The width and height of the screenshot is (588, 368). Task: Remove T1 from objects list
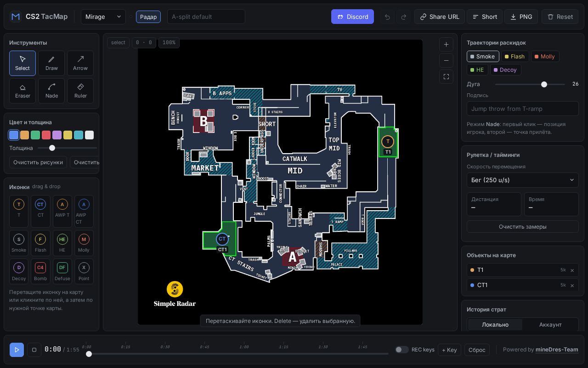click(572, 270)
